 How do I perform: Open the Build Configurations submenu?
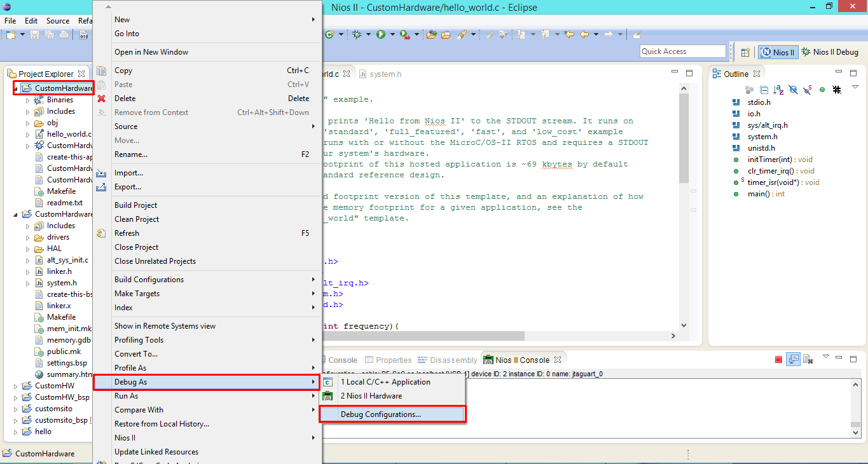tap(207, 280)
